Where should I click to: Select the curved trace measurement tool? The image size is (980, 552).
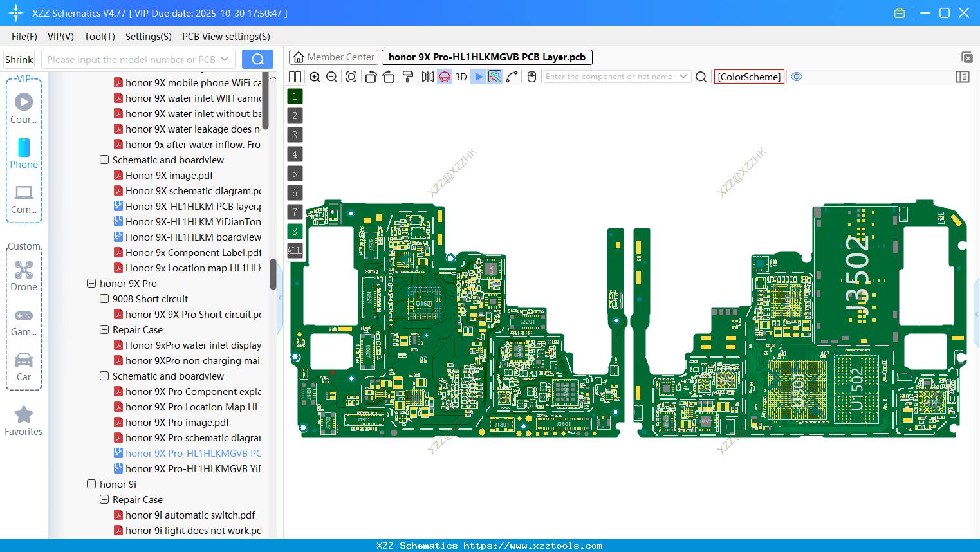512,77
